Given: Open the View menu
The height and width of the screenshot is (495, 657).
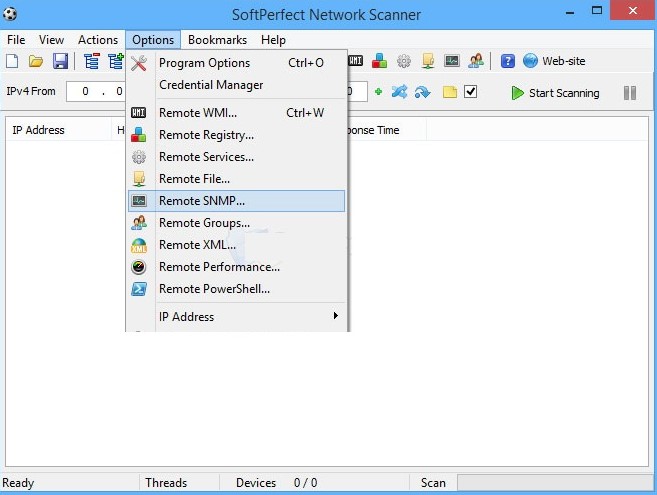Looking at the screenshot, I should tap(51, 40).
